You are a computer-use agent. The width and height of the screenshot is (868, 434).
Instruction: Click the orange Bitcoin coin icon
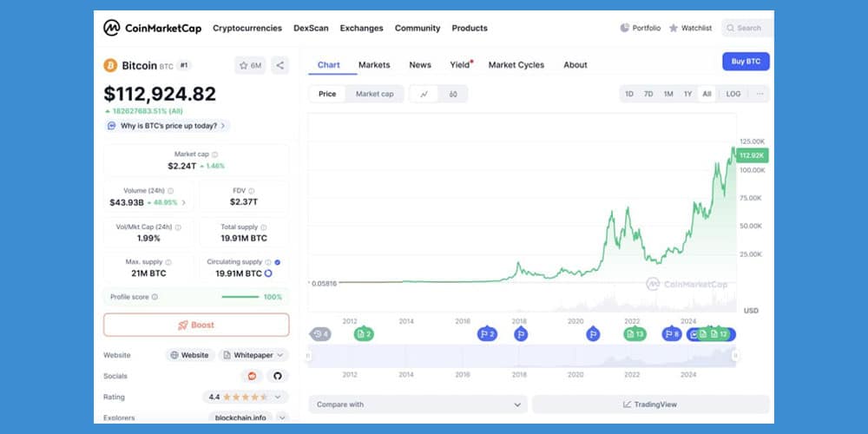point(111,65)
